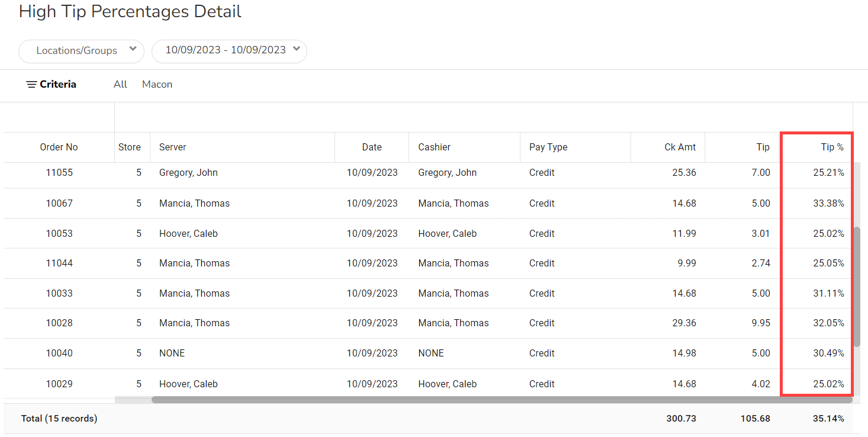Click order 10040 with NONE server
Screen dimensions: 868x437
[x=59, y=354]
